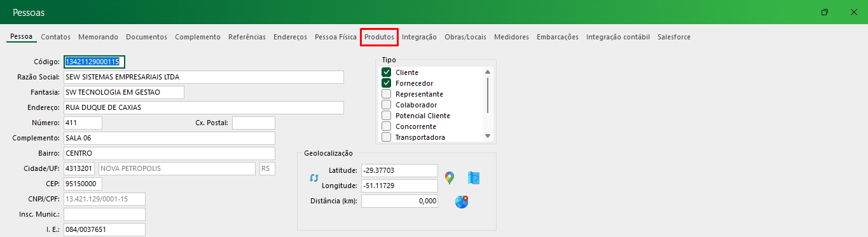Open the Endereços tab
This screenshot has width=868, height=237.
pos(290,37)
